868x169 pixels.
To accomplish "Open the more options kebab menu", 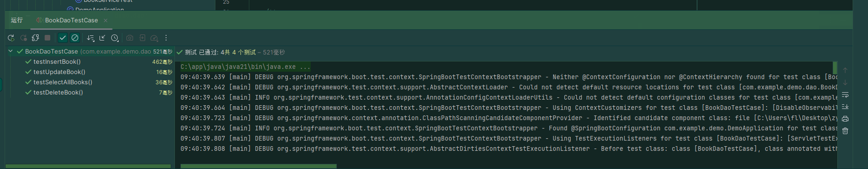I will coord(166,38).
